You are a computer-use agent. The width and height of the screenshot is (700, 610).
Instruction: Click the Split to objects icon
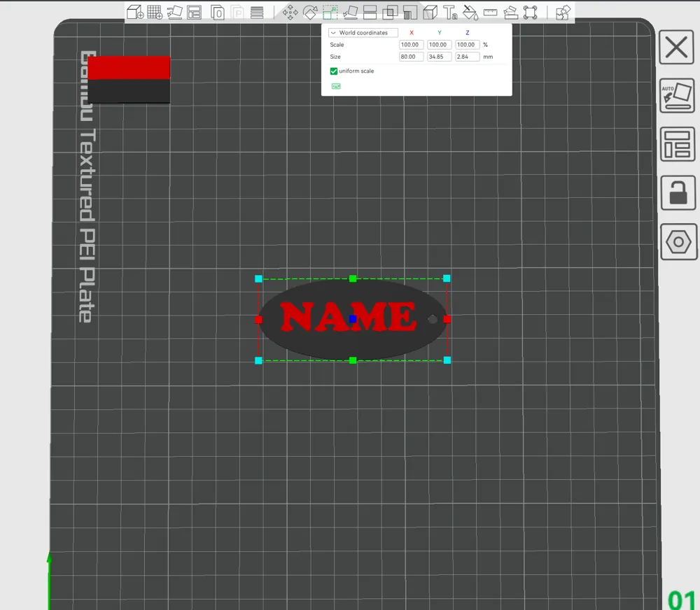pos(218,12)
